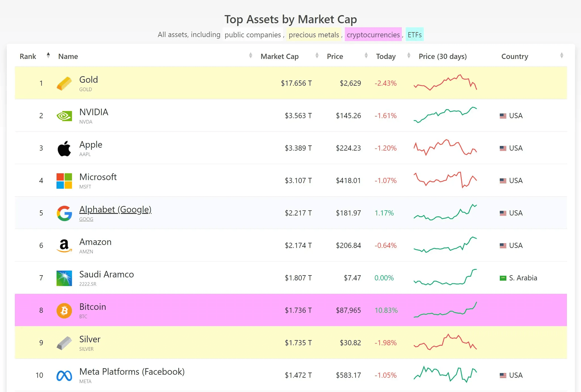This screenshot has width=581, height=392.
Task: Filter by ETFs tag
Action: click(414, 35)
